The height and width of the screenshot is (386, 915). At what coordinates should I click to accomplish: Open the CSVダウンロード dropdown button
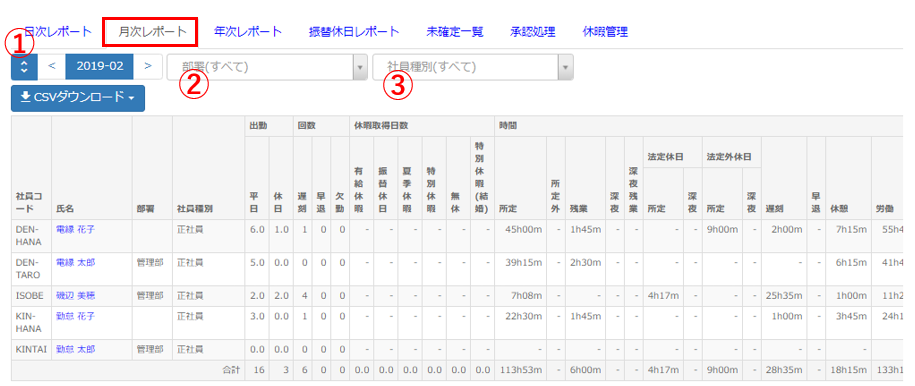point(78,98)
